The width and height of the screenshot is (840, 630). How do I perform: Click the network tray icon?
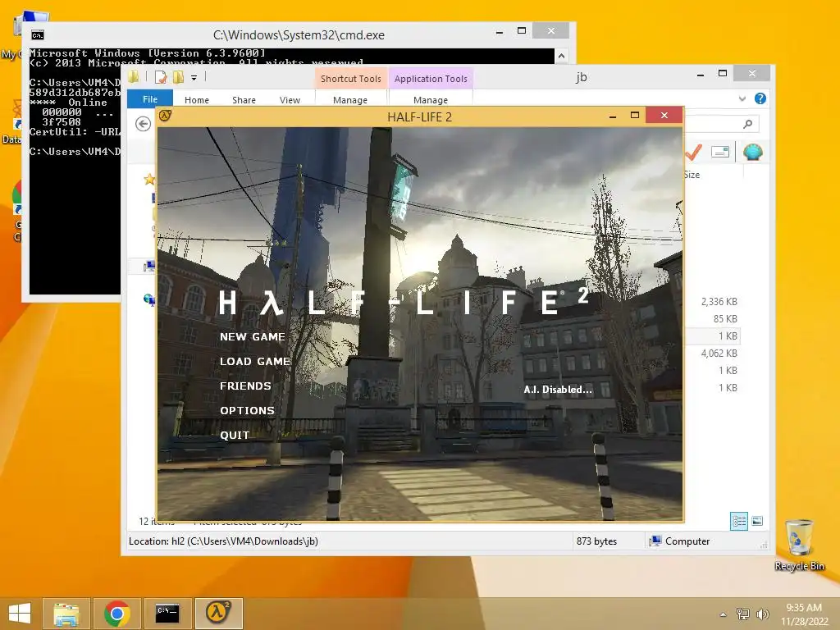[743, 614]
